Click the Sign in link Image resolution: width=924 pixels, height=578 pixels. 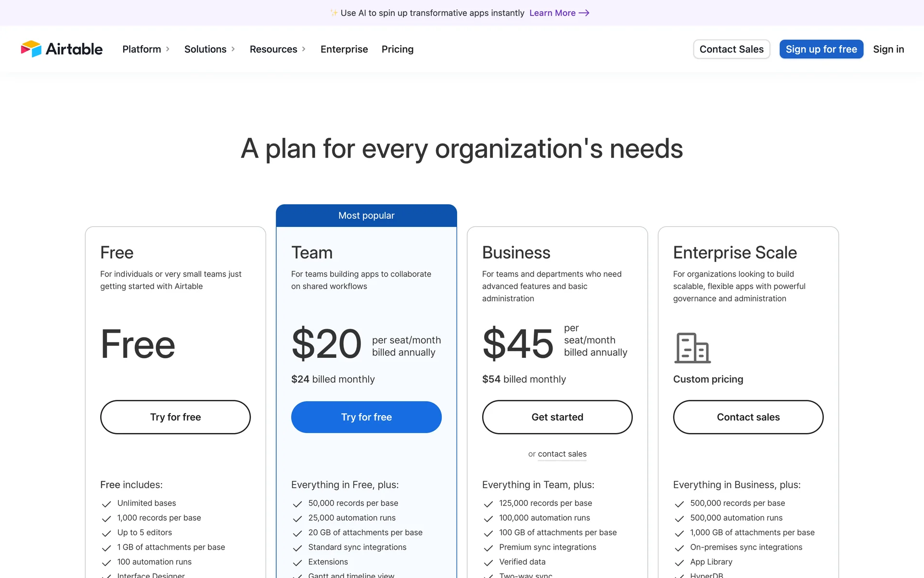(x=888, y=49)
